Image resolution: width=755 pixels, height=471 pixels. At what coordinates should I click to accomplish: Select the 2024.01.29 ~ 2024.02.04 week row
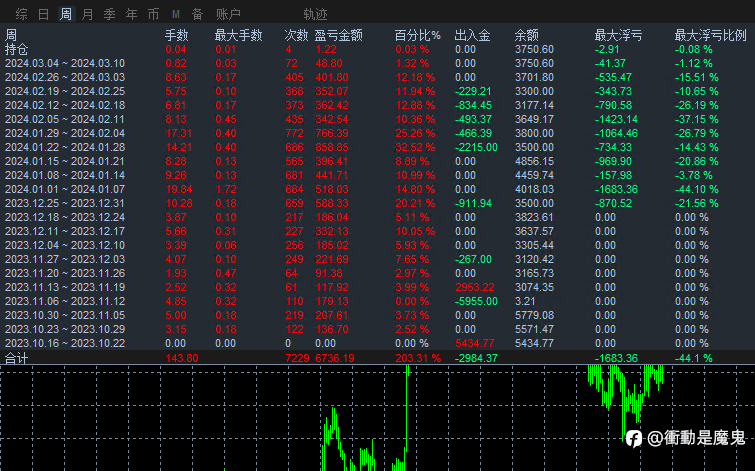click(378, 133)
